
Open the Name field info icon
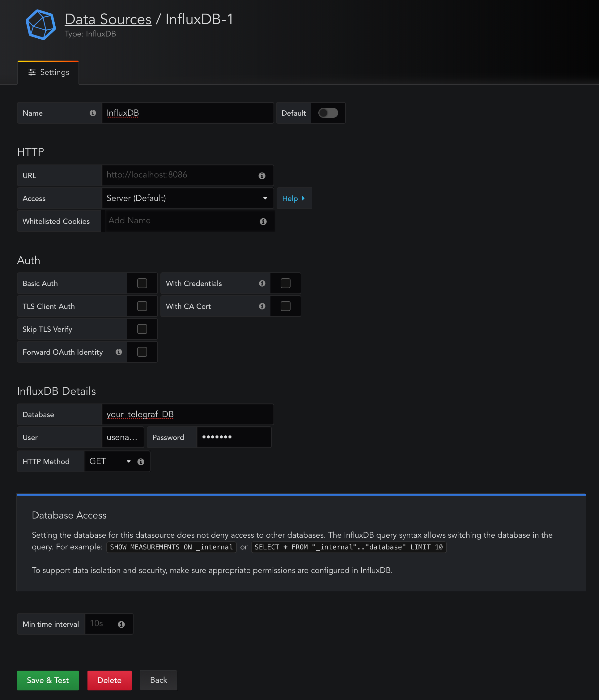click(92, 113)
